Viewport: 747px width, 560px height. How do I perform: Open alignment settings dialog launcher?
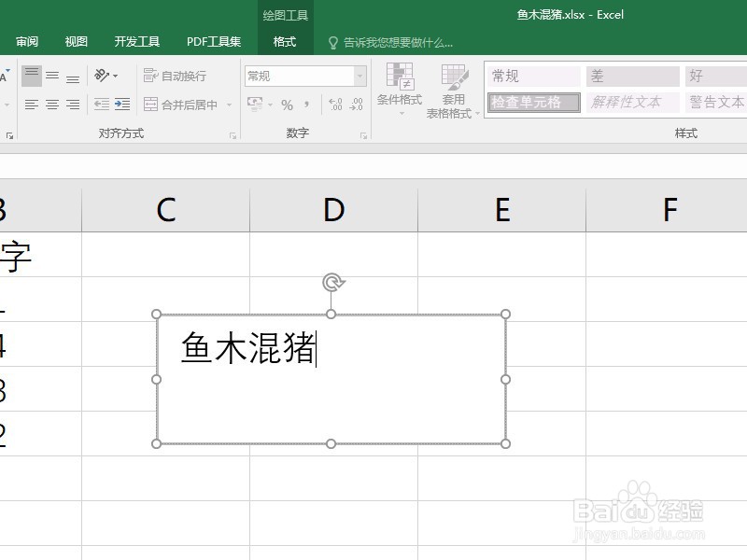233,136
